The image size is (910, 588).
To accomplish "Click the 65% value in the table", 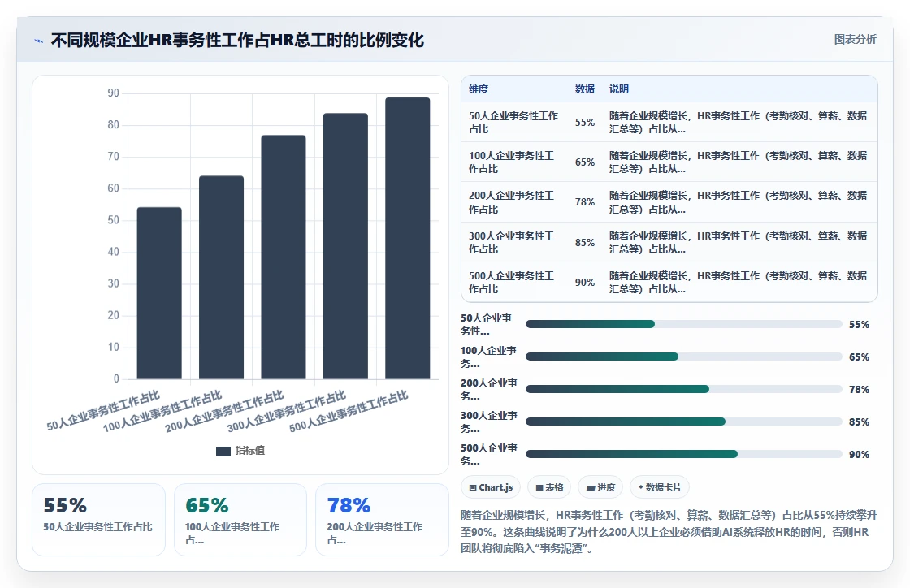I will click(585, 162).
